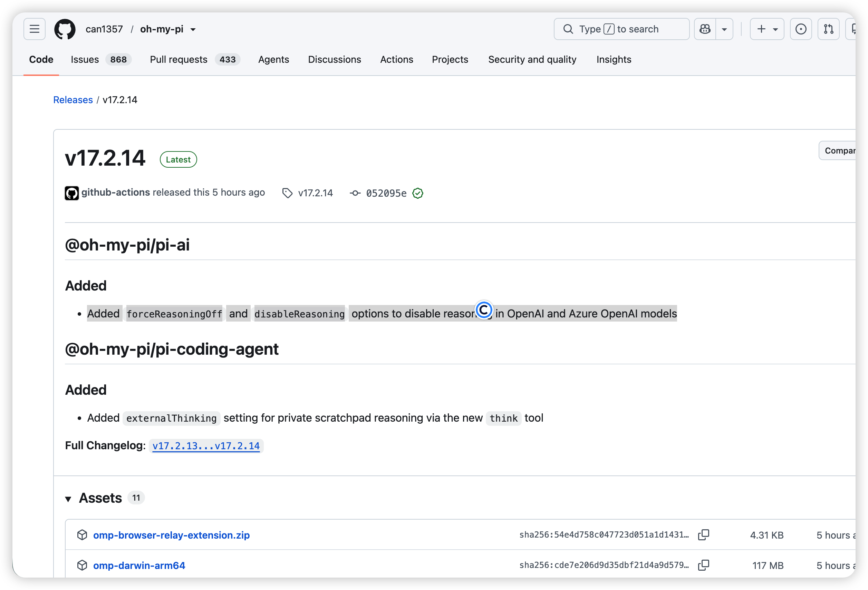Image resolution: width=868 pixels, height=590 pixels.
Task: Click the verified commit badge icon
Action: pos(417,193)
